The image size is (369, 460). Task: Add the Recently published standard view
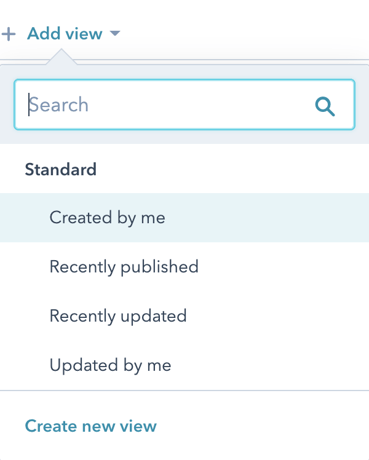[184, 267]
